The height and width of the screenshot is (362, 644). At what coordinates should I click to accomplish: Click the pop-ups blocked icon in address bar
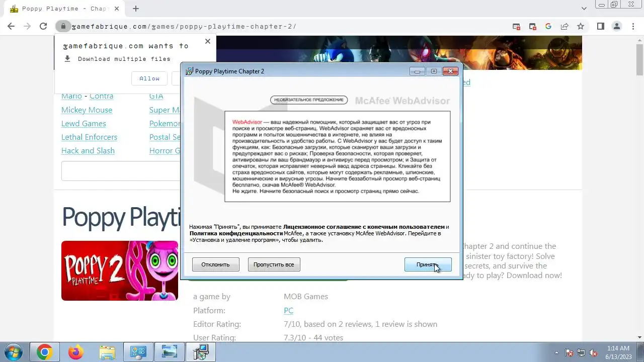click(516, 26)
